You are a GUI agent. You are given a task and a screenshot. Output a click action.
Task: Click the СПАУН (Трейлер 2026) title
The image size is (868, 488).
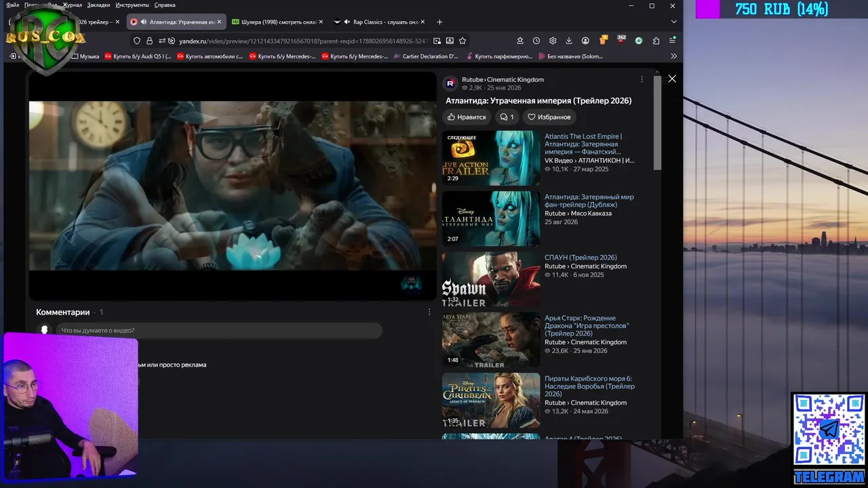580,258
